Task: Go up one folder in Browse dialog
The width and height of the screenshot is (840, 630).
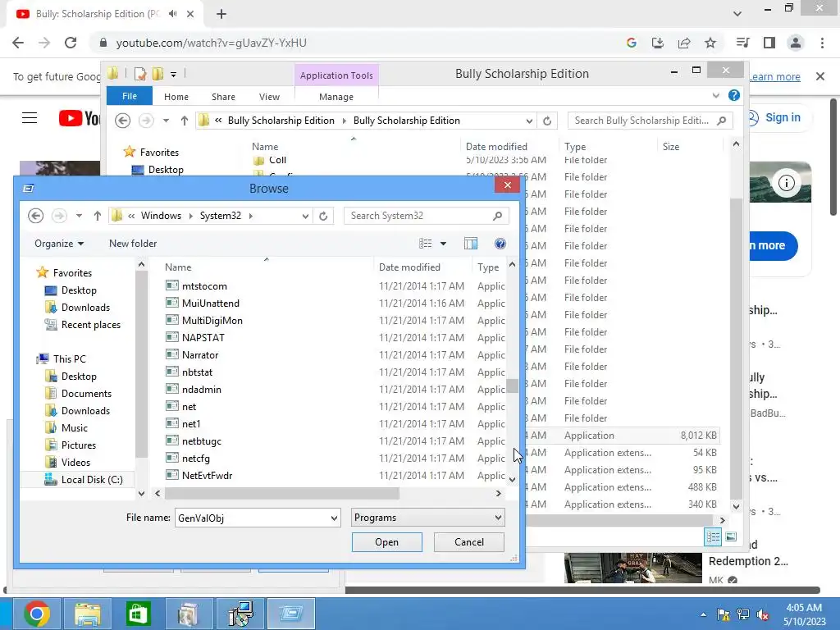Action: 97,216
